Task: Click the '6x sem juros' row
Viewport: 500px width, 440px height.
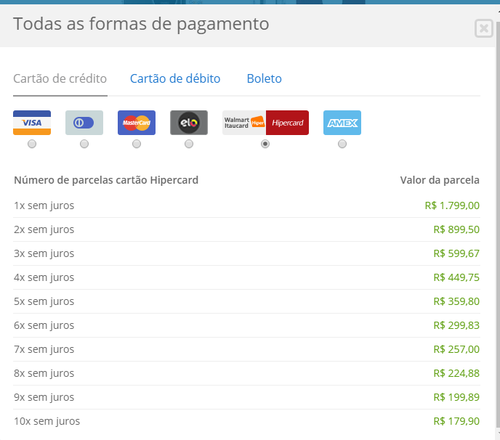Action: click(247, 326)
